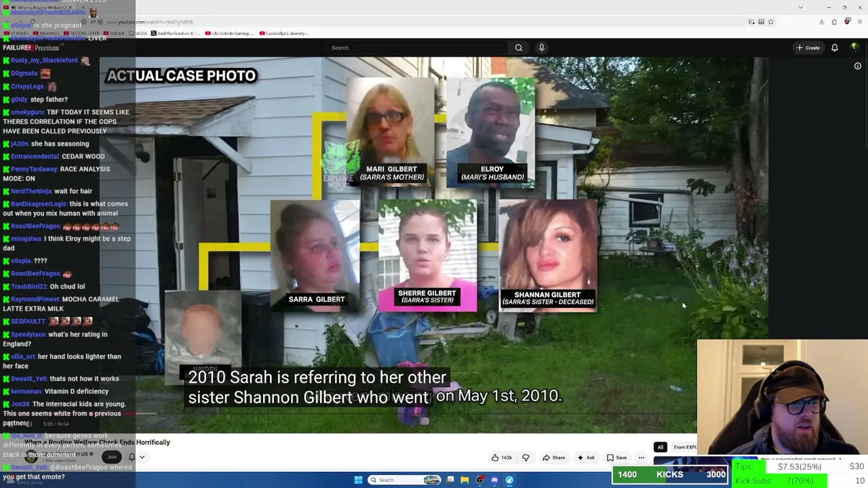Click the KICKS 1400 of 3000 goal bar
Screen dimensions: 868x488
click(670, 474)
